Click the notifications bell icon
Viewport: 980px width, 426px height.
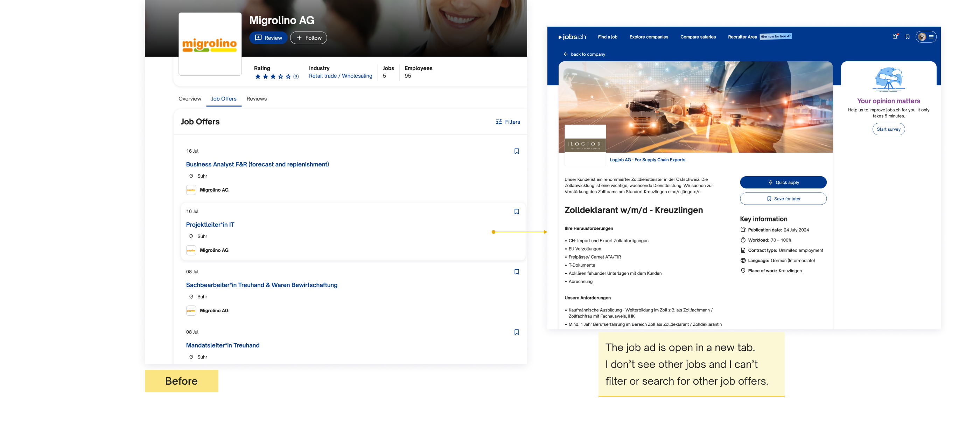click(x=895, y=37)
